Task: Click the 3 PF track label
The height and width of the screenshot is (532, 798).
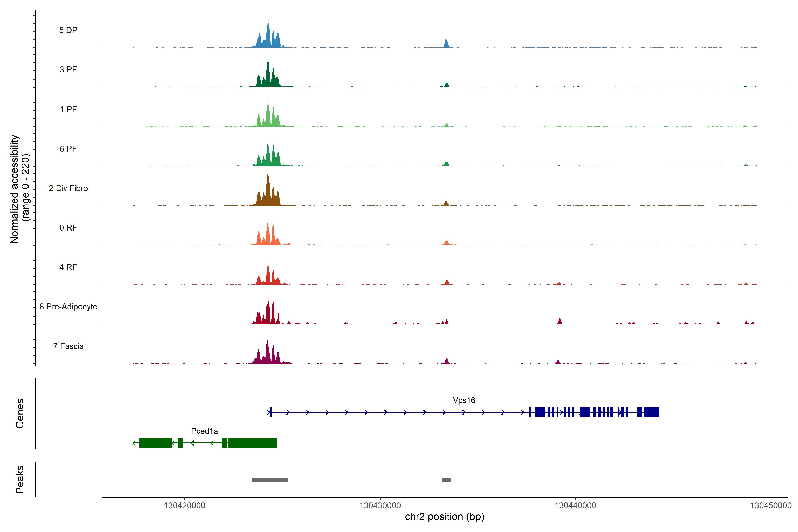Action: (68, 70)
